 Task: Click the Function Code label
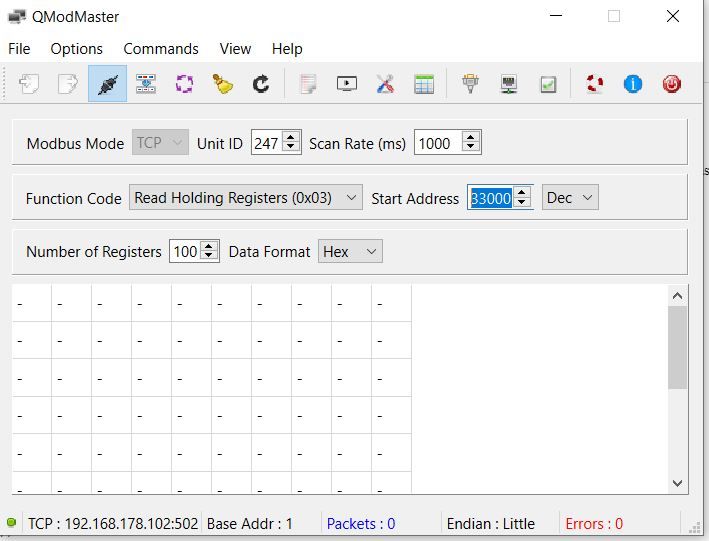click(x=74, y=199)
